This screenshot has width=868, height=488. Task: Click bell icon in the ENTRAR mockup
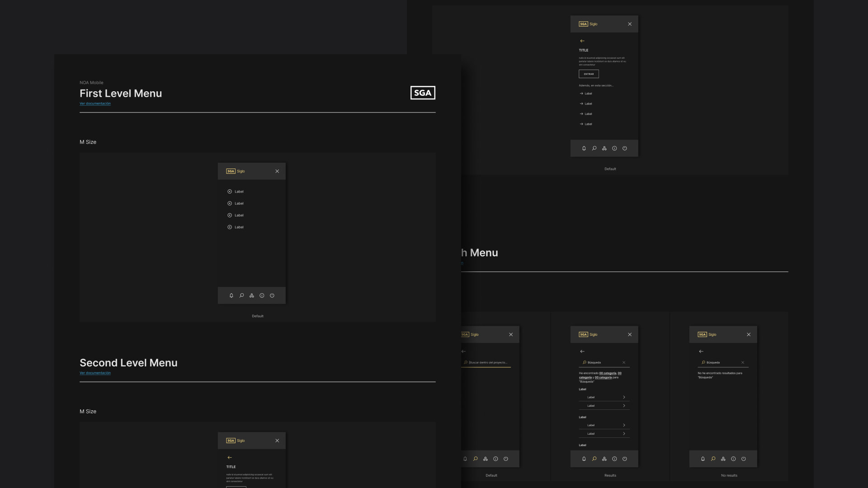(x=584, y=148)
